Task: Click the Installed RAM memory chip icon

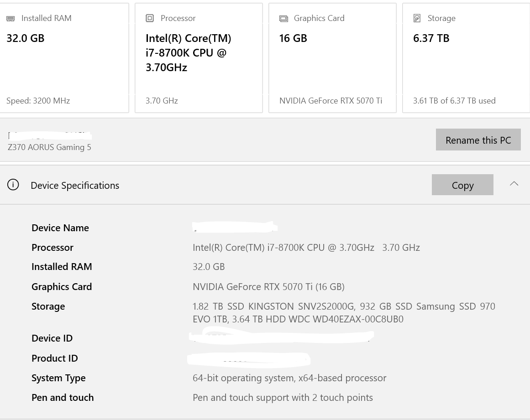Action: coord(10,19)
